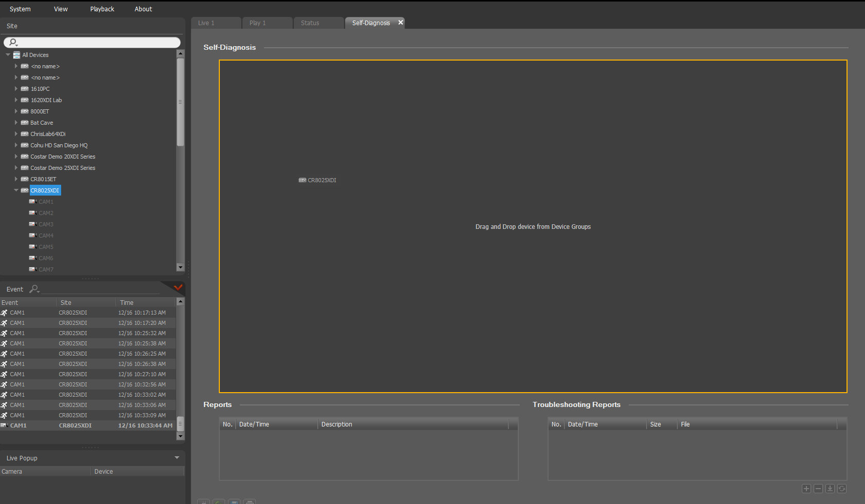The image size is (865, 504).
Task: Expand the Bat Cave device node
Action: [x=16, y=123]
